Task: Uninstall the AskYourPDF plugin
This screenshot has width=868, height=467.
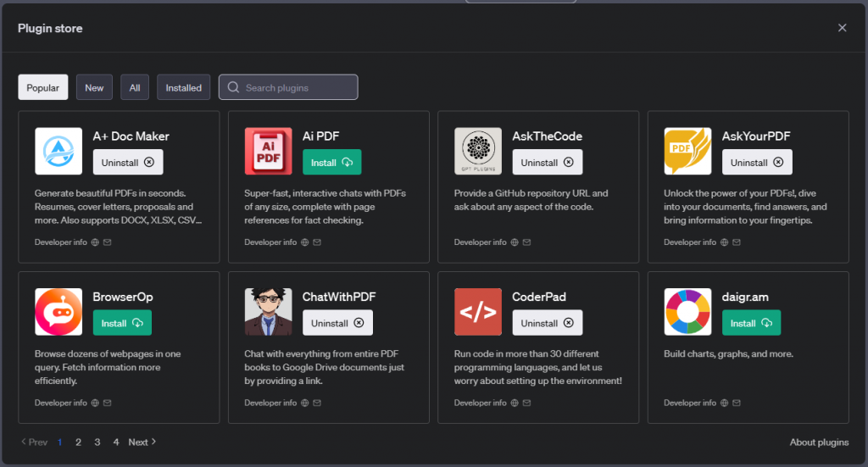Action: pos(757,162)
